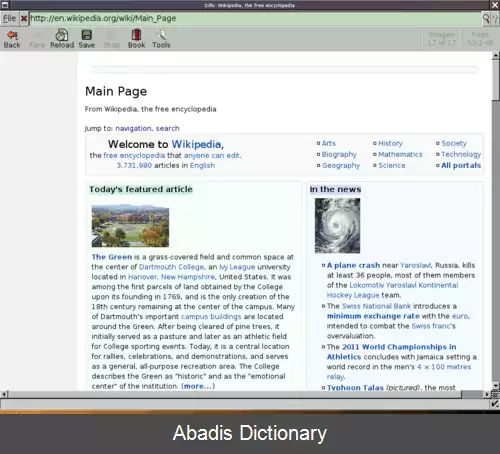Click the bug meter checkmark icon
This screenshot has width=500, height=454.
coord(495,404)
